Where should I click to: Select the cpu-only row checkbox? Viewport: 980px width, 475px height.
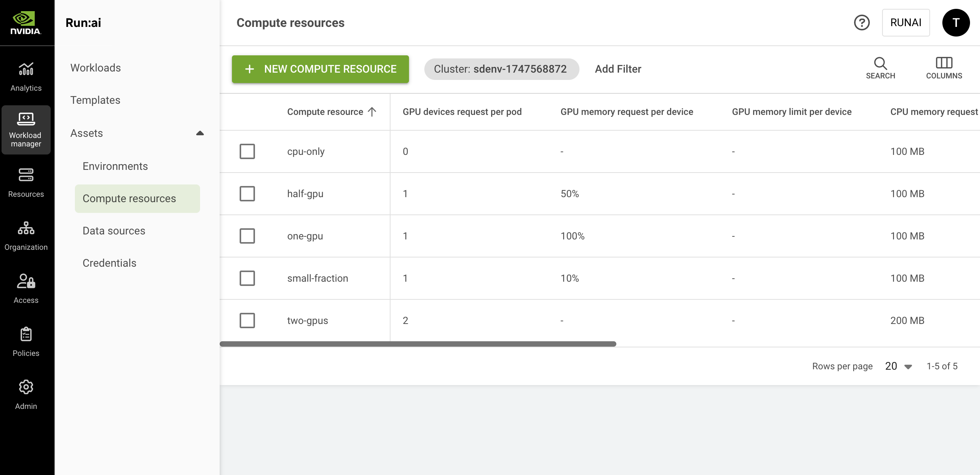[x=247, y=151]
